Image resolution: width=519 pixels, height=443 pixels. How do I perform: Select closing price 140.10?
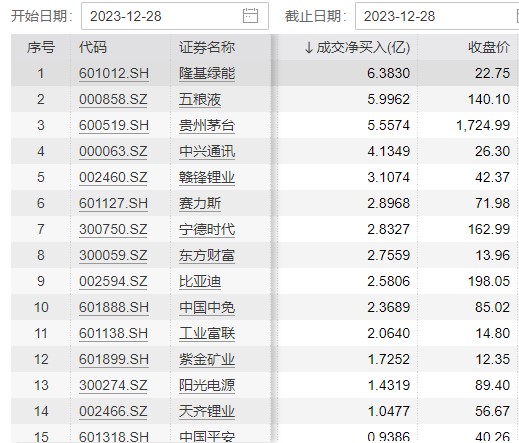(489, 99)
